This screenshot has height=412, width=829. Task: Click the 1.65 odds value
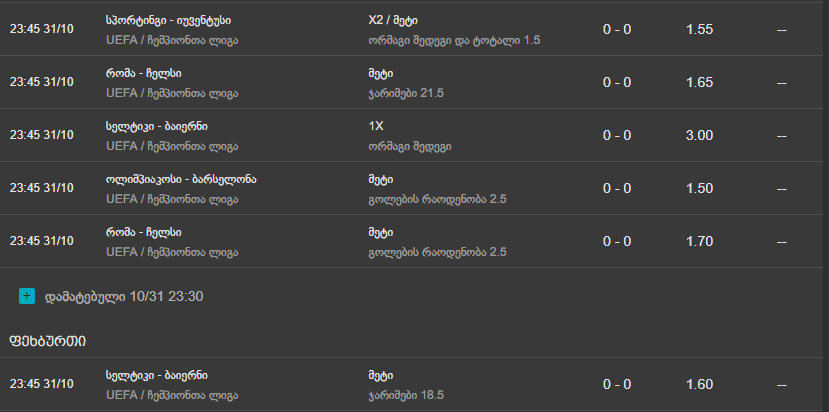[700, 82]
